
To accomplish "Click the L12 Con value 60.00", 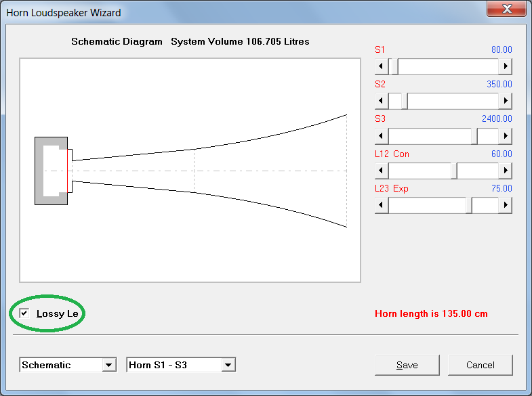I will (x=502, y=154).
